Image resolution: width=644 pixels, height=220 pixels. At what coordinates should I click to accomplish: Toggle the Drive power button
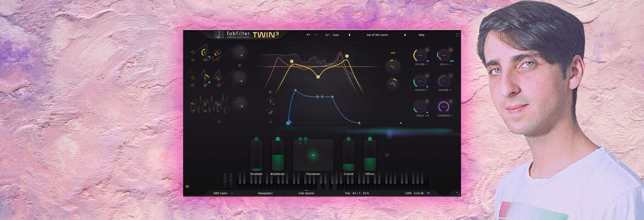[x=427, y=101]
